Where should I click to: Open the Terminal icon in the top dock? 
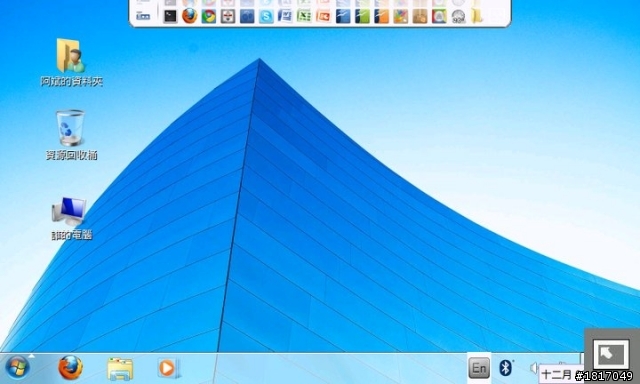[170, 16]
